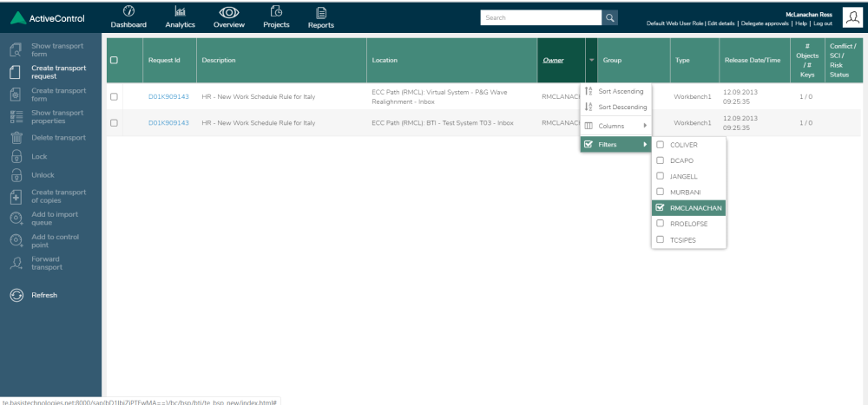Open D01K909143 link in BTI Test System row
The height and width of the screenshot is (405, 868).
pyautogui.click(x=168, y=123)
